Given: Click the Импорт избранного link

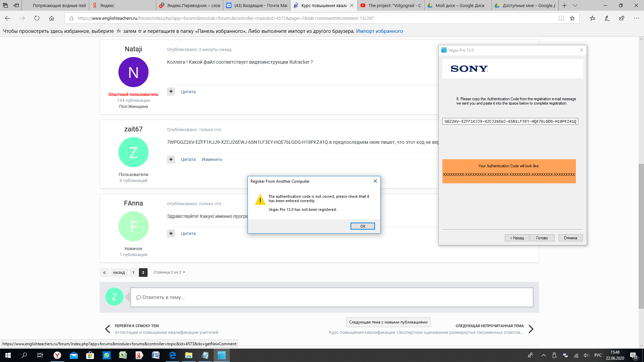Looking at the screenshot, I should click(379, 31).
